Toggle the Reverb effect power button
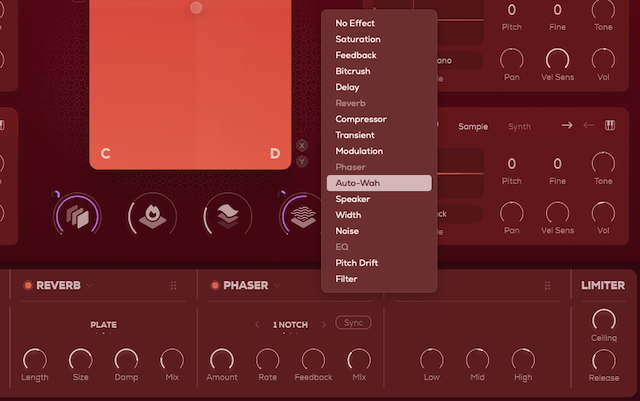Image resolution: width=640 pixels, height=401 pixels. [x=28, y=285]
